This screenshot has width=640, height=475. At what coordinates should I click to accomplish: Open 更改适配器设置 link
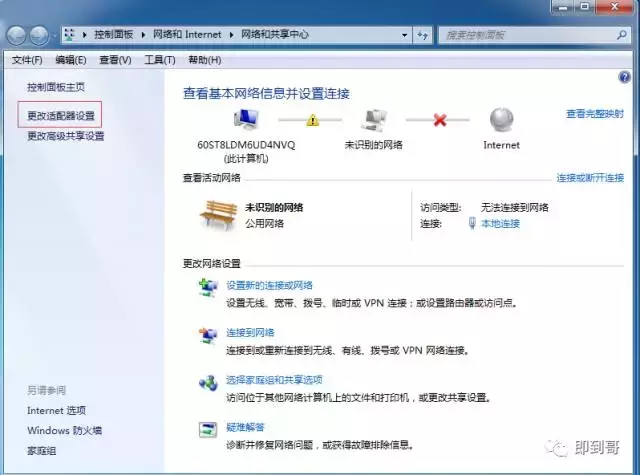tap(61, 115)
